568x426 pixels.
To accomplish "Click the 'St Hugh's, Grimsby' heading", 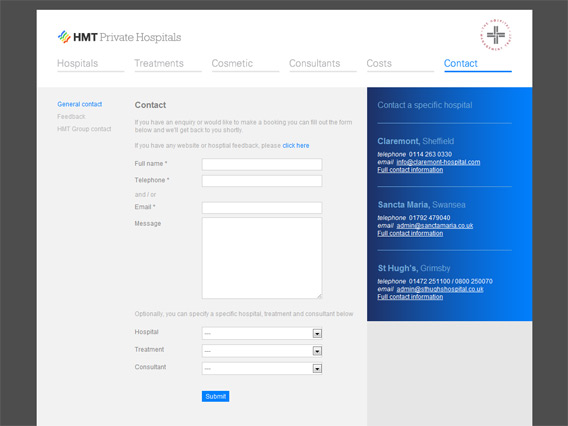I will 414,268.
